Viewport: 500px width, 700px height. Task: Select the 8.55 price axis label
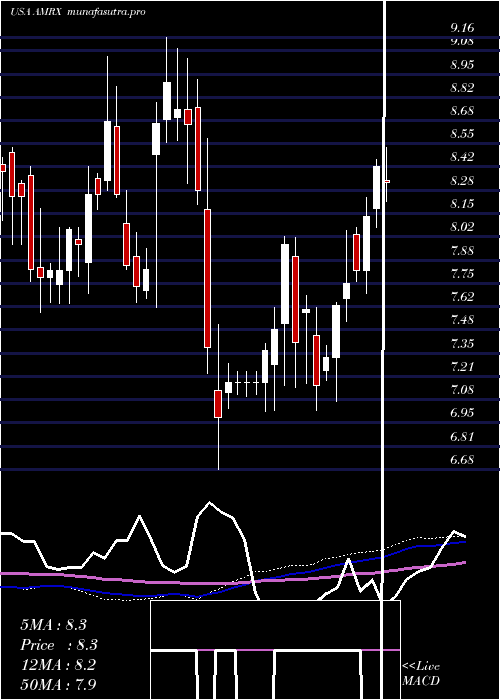(462, 134)
